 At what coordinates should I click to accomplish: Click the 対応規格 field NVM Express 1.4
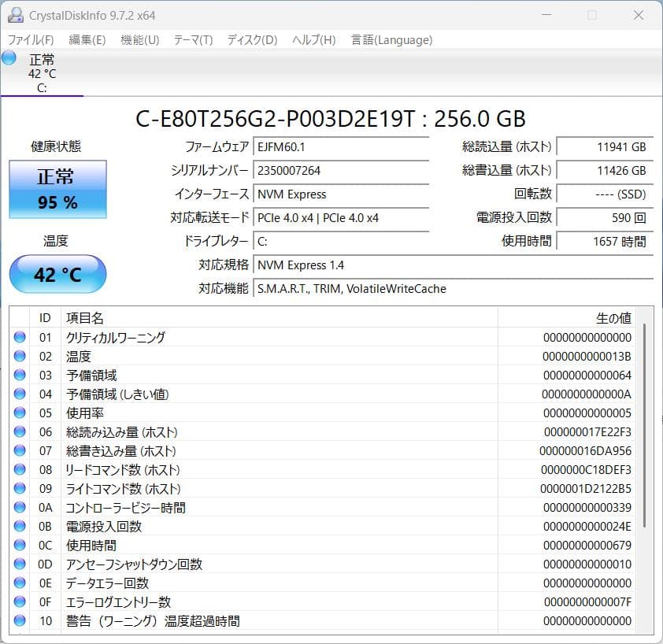point(454,265)
